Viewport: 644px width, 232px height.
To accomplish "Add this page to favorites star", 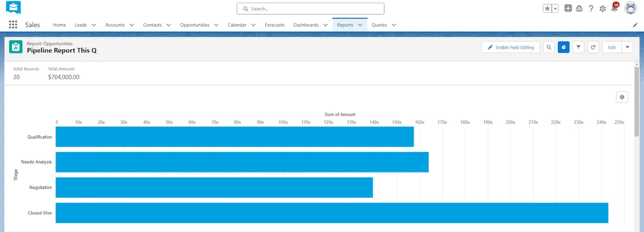I will [x=547, y=9].
